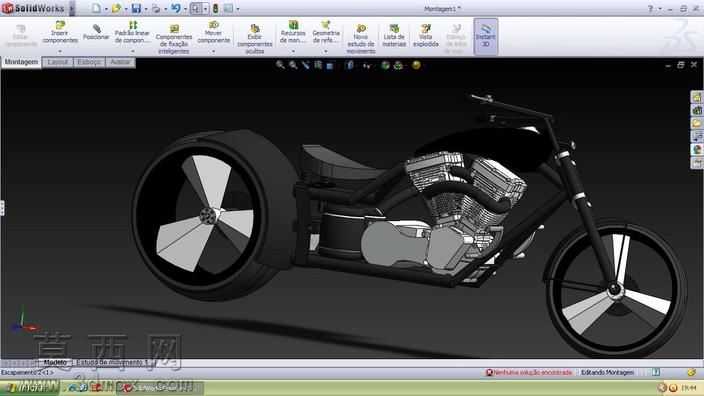Screen dimensions: 704x396
Task: Open dropdown arrow beside Save icon
Action: (x=146, y=9)
